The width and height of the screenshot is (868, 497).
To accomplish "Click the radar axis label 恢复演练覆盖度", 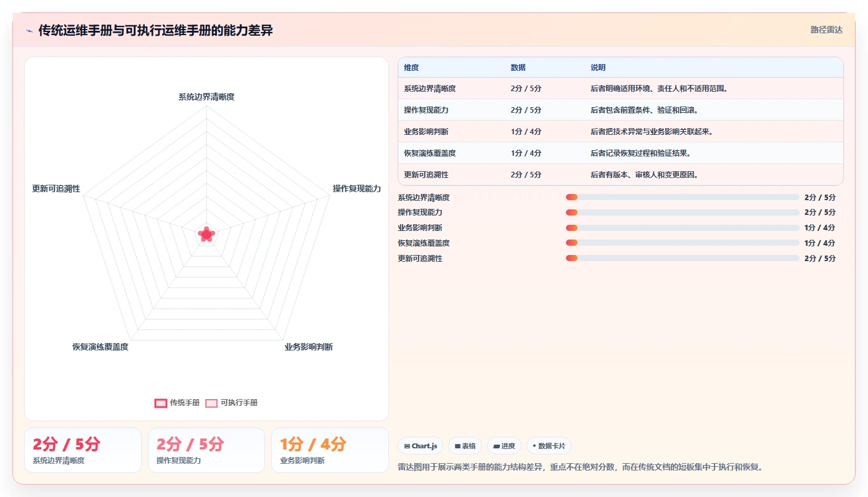I will pyautogui.click(x=100, y=347).
